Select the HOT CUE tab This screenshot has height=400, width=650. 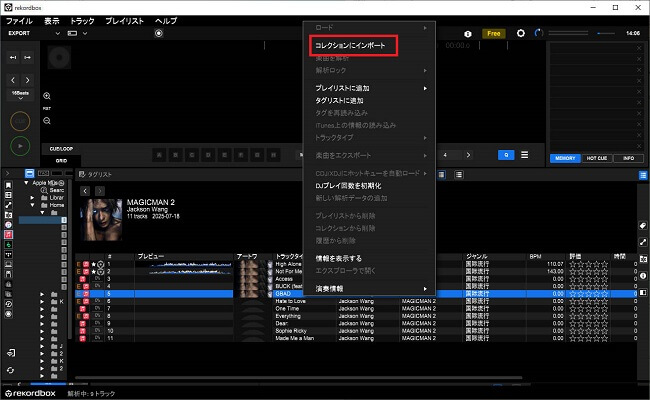(x=597, y=158)
